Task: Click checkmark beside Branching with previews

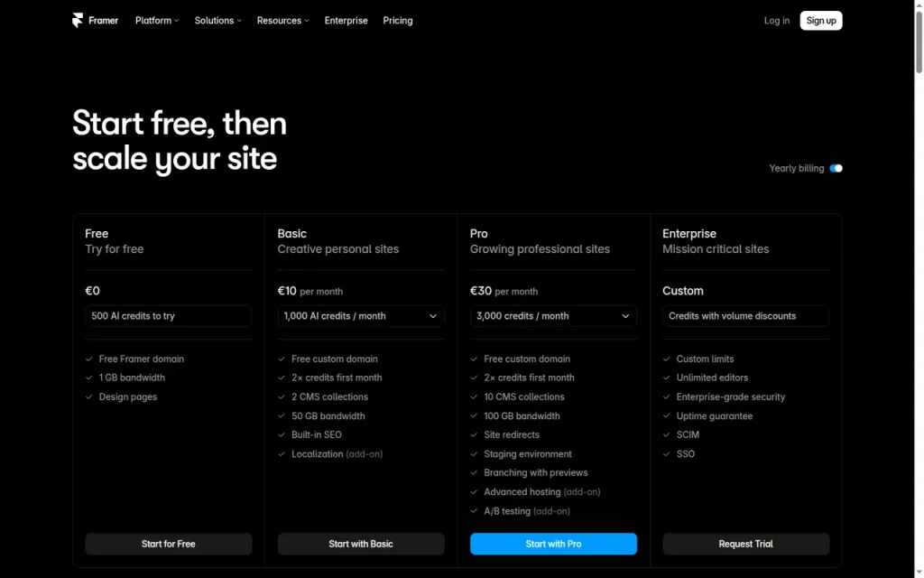Action: click(474, 473)
